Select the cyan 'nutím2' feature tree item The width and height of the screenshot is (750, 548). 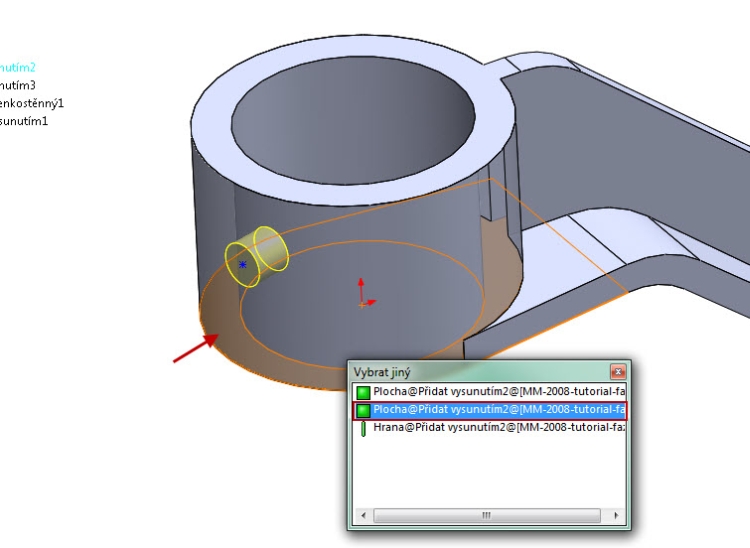17,67
